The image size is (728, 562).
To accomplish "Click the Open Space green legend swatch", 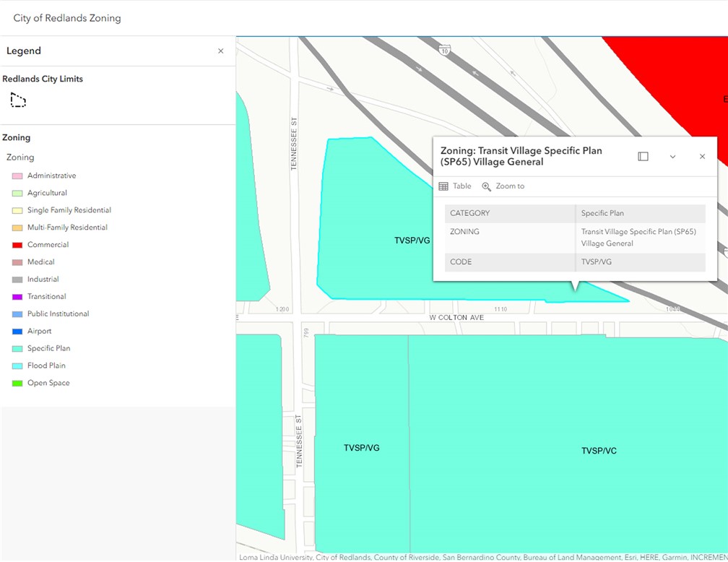I will point(17,384).
